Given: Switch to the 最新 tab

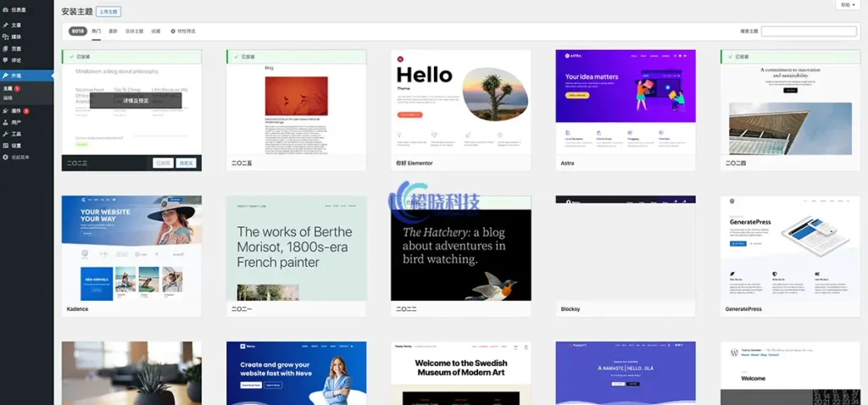Looking at the screenshot, I should click(114, 31).
